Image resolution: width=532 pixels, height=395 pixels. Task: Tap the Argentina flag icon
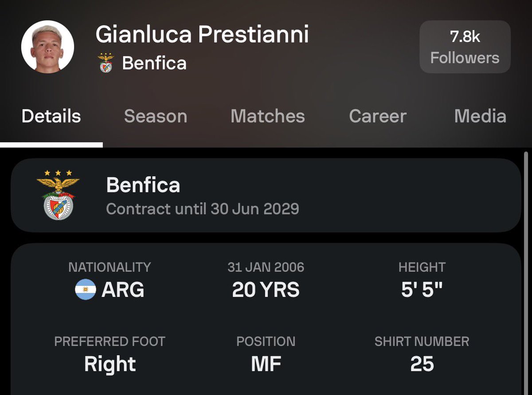[86, 290]
